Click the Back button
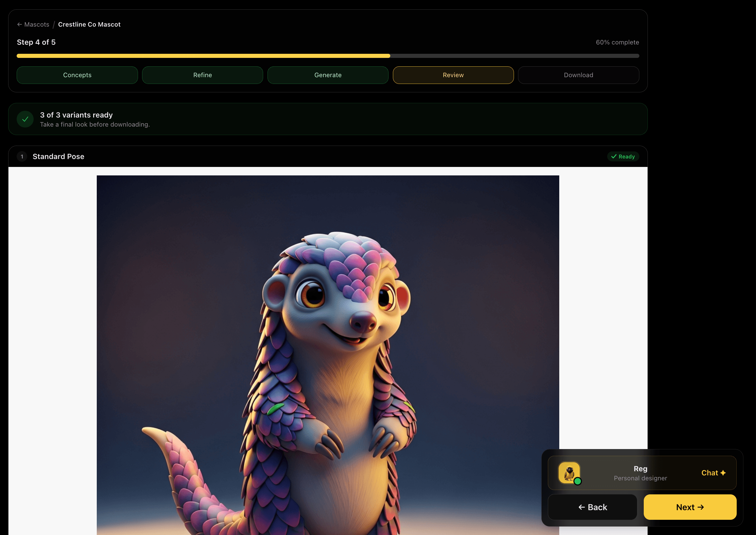This screenshot has height=535, width=756. click(592, 507)
